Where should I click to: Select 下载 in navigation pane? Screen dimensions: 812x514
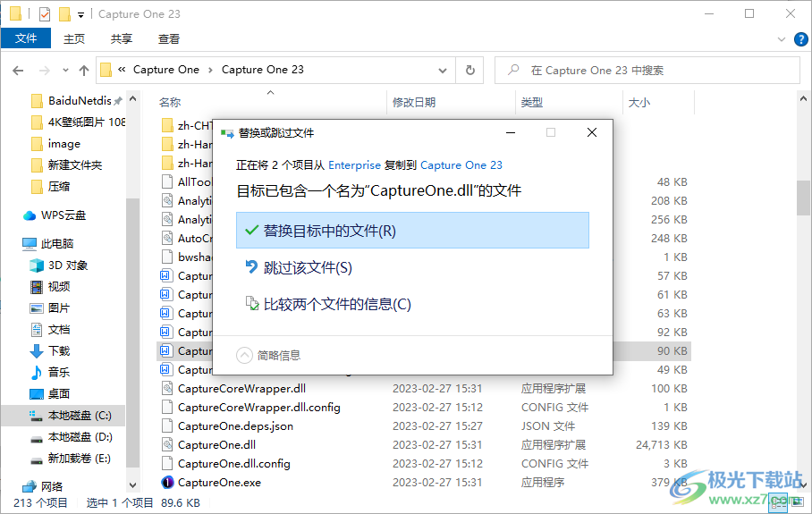(x=58, y=351)
